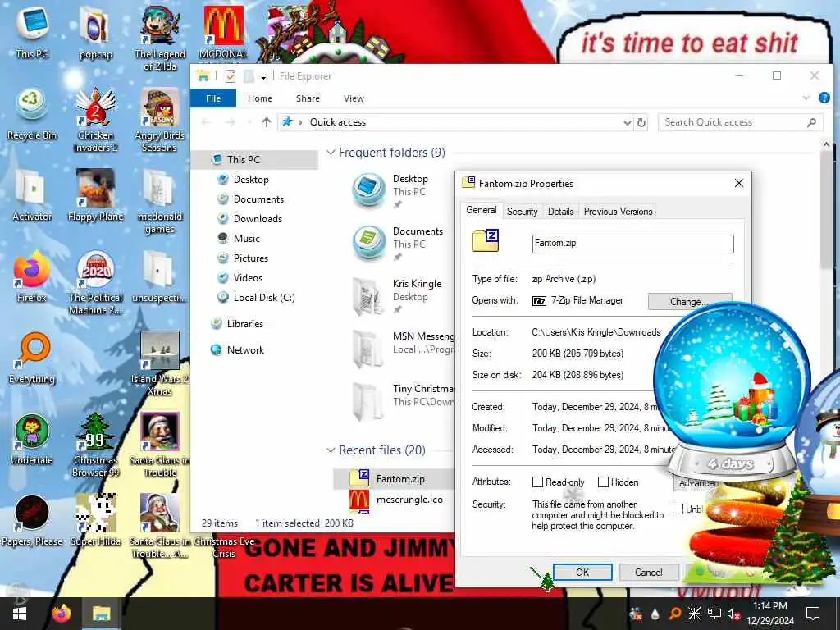Click File Explorer help question icon
Screen dimensions: 840x630
[824, 98]
